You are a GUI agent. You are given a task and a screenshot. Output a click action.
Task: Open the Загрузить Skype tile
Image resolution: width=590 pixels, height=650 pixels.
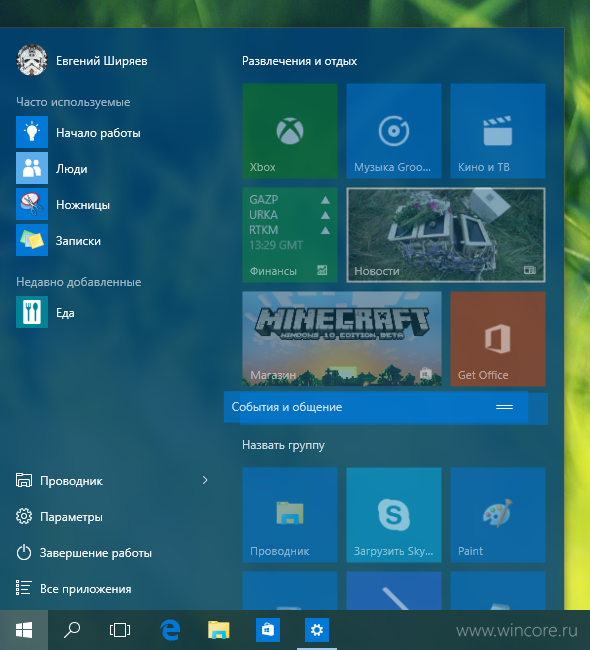click(x=394, y=515)
